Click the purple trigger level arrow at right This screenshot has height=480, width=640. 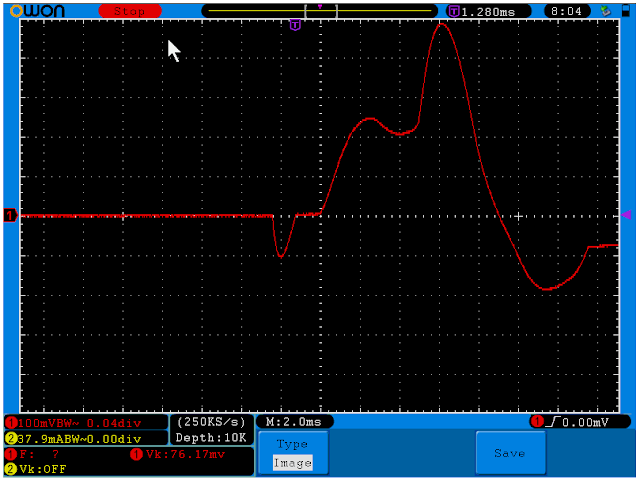coord(627,215)
